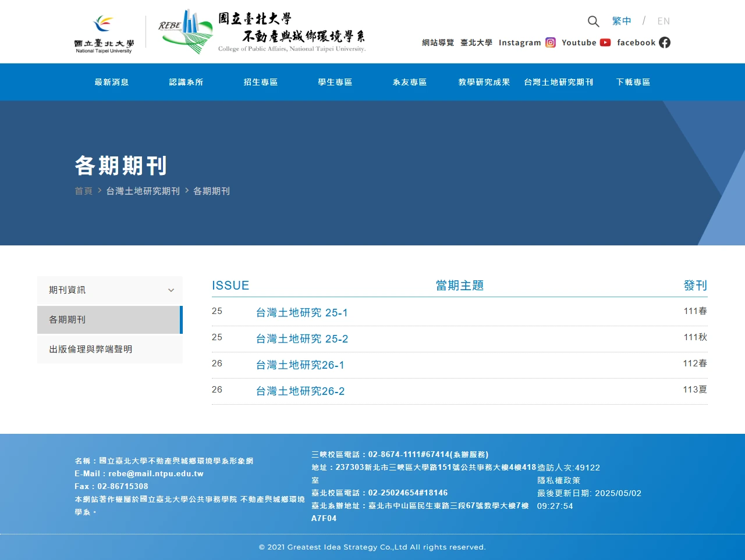This screenshot has height=560, width=745.
Task: Click the Instagram icon
Action: coord(551,42)
